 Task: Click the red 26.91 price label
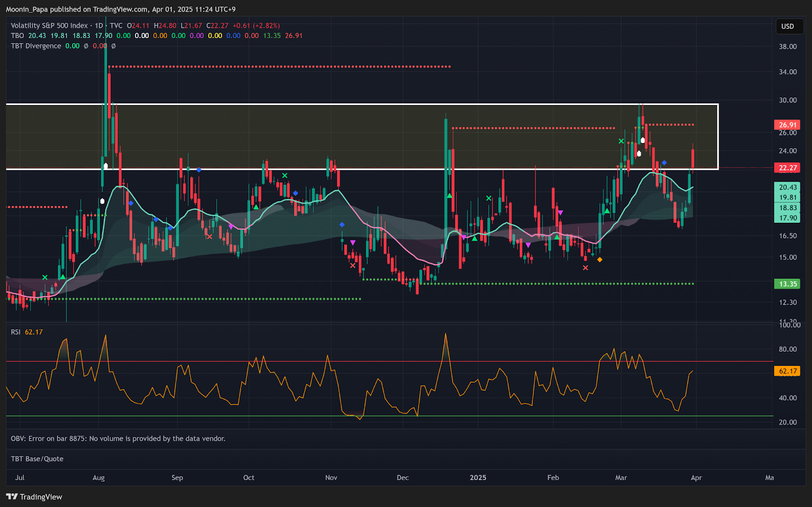[x=787, y=125]
